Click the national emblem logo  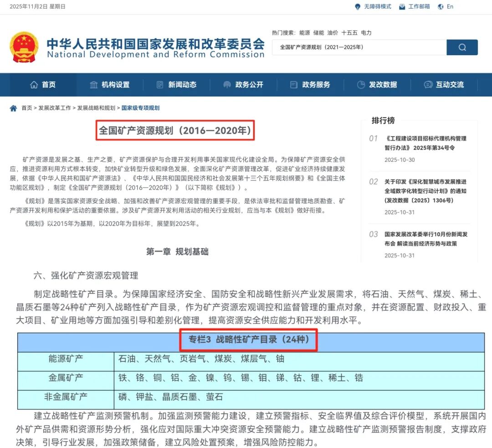[x=24, y=47]
